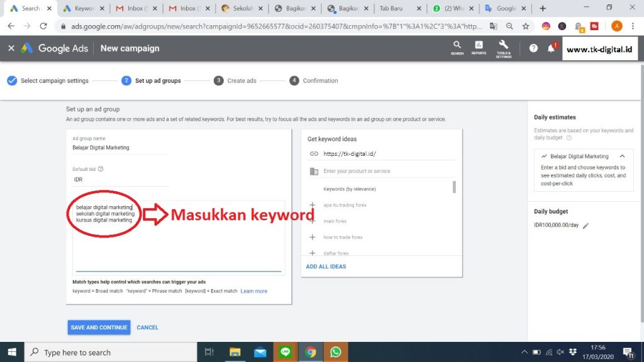Open the notifications bell icon
The height and width of the screenshot is (362, 644).
[x=552, y=48]
